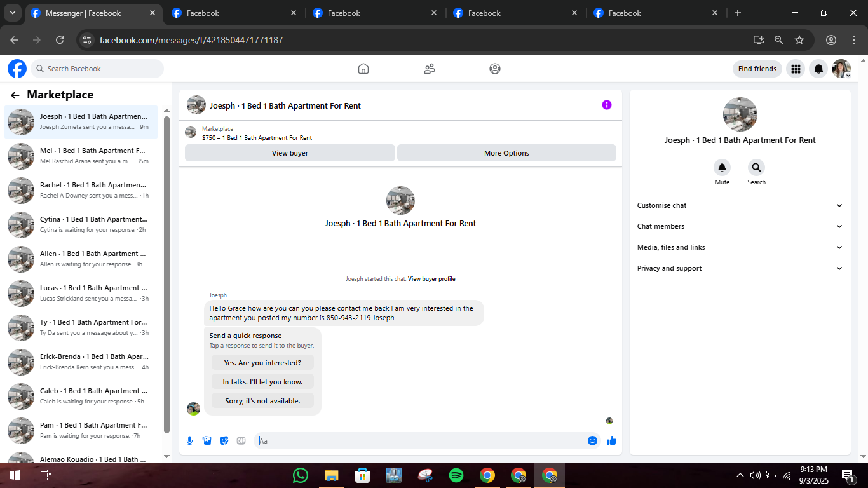Open the taskbar clock and date
The height and width of the screenshot is (488, 868).
(813, 475)
